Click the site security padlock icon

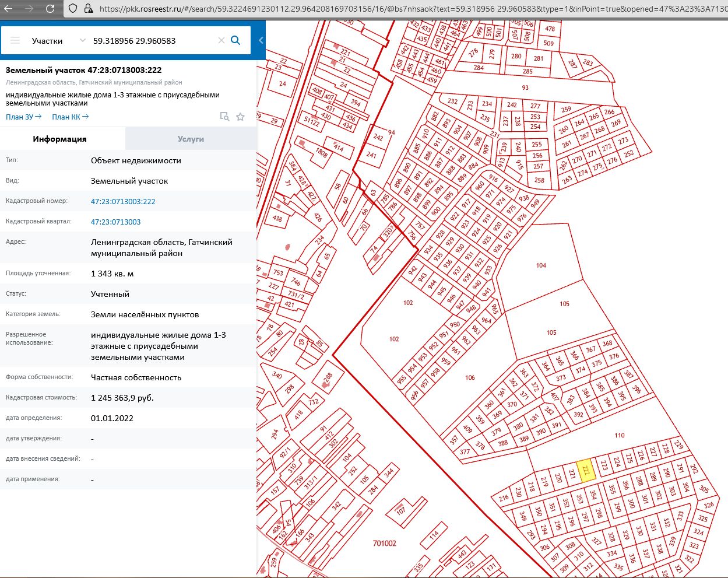click(88, 9)
